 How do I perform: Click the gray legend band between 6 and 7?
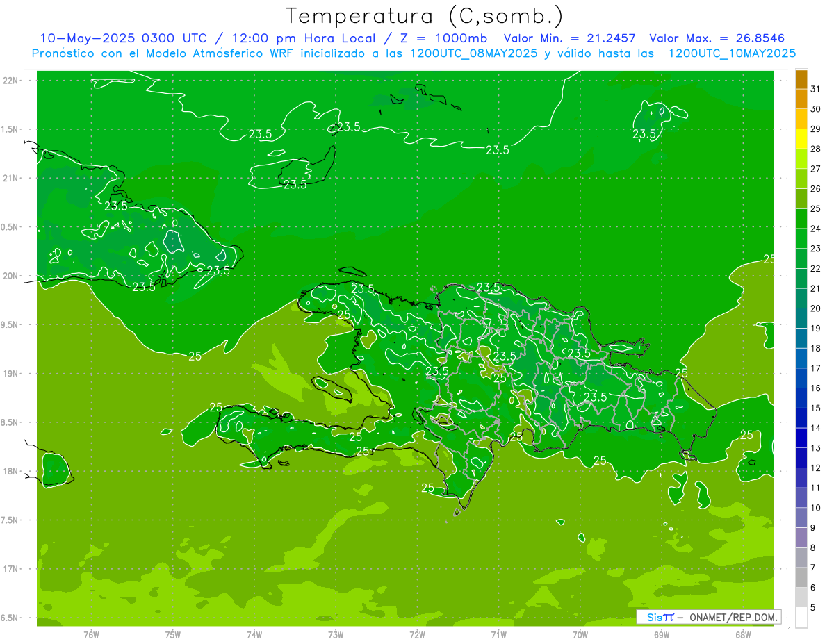(x=801, y=577)
